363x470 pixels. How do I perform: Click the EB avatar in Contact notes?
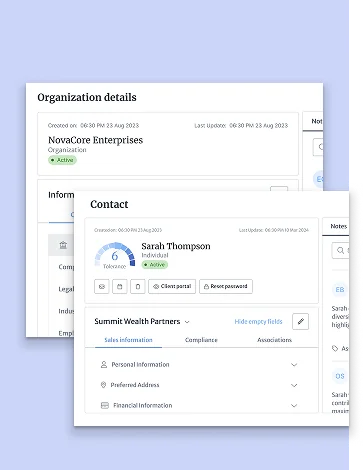point(340,290)
